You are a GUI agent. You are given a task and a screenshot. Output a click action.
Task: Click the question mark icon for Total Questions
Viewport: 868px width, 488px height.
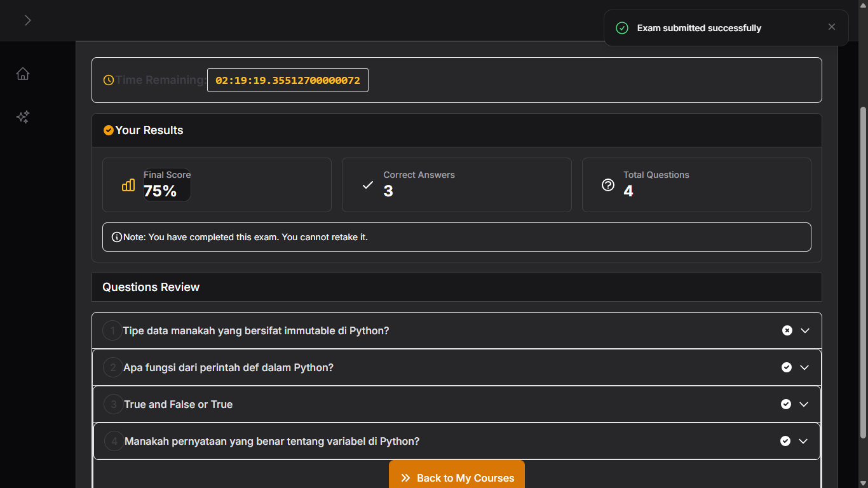click(x=608, y=185)
